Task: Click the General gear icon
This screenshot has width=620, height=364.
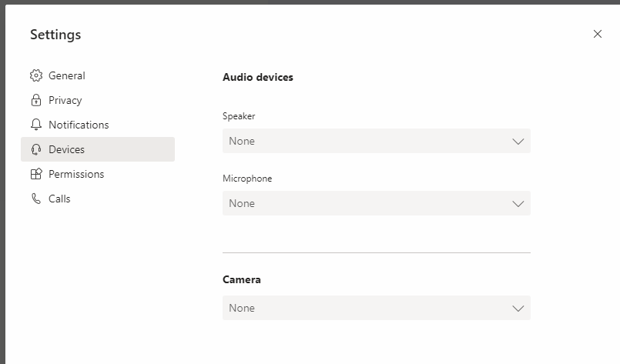Action: pyautogui.click(x=36, y=75)
